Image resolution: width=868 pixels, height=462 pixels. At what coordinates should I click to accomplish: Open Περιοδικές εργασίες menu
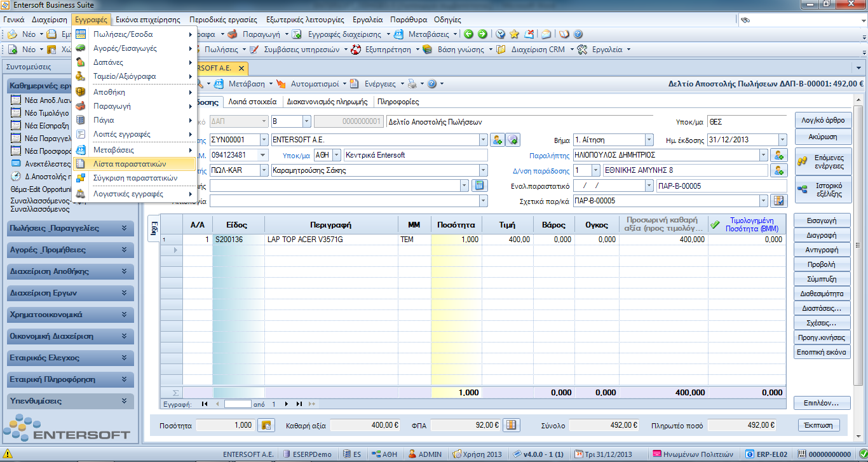pos(224,20)
